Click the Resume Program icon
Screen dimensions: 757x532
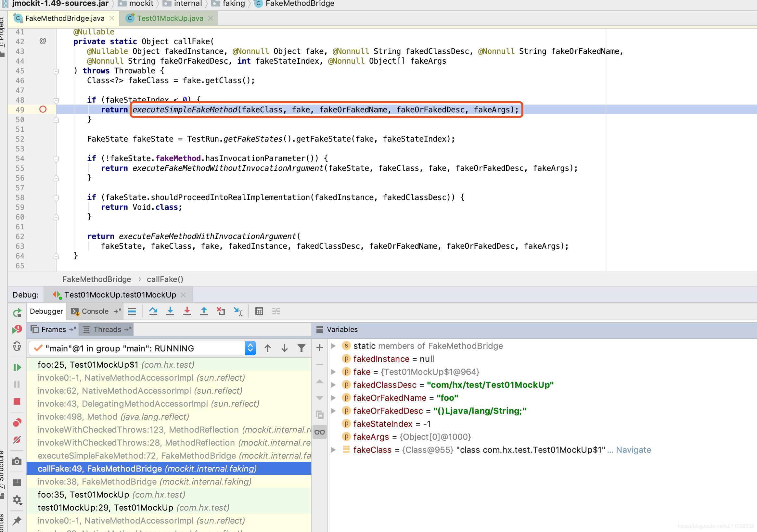coord(17,367)
